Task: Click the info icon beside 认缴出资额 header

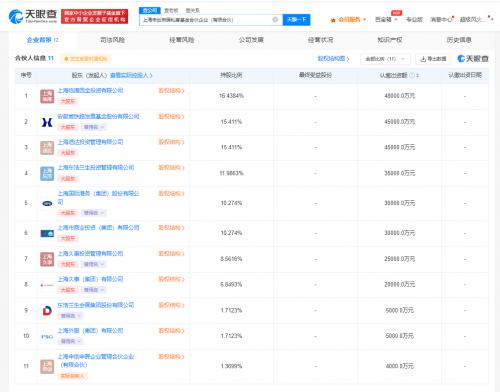Action: [x=412, y=75]
